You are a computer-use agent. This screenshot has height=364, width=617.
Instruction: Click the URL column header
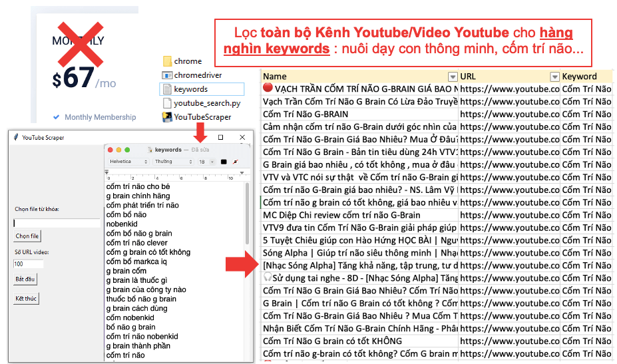510,77
